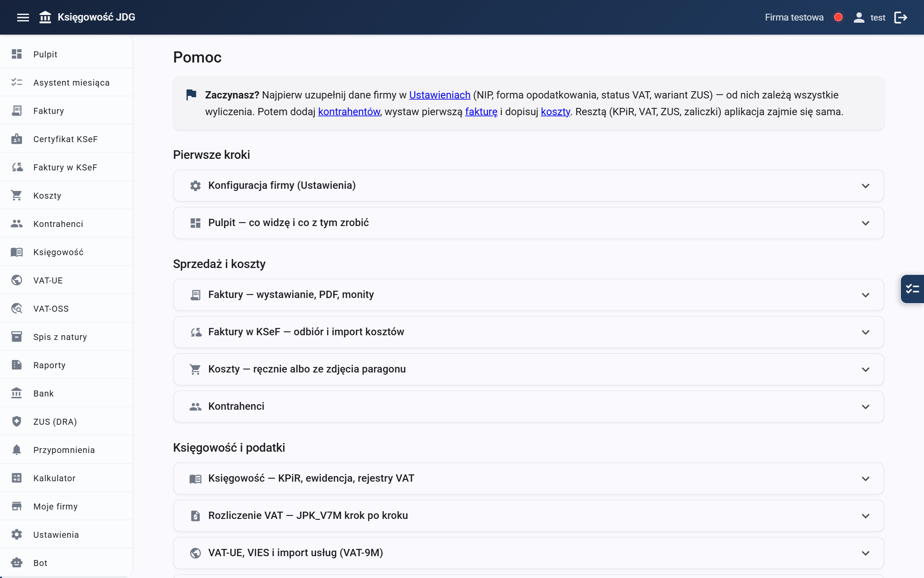This screenshot has width=924, height=578.
Task: Click the Certyfikat KSeF sidebar icon
Action: click(17, 139)
